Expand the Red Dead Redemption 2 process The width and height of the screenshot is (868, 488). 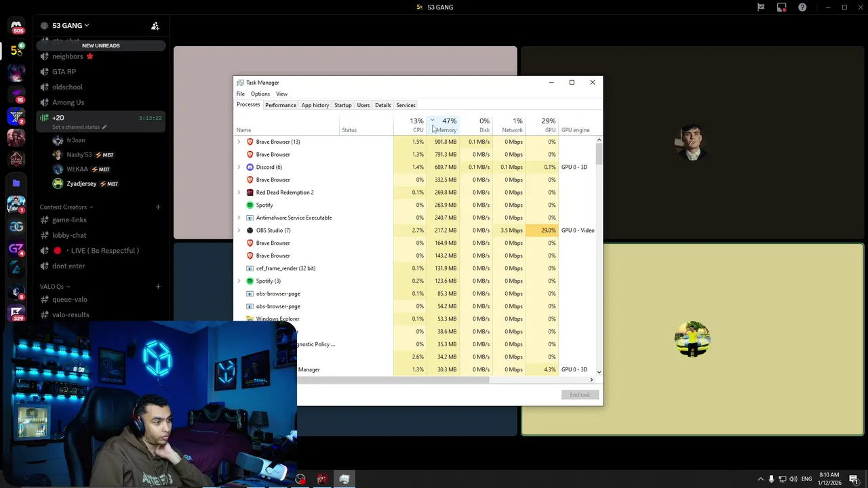[x=239, y=192]
